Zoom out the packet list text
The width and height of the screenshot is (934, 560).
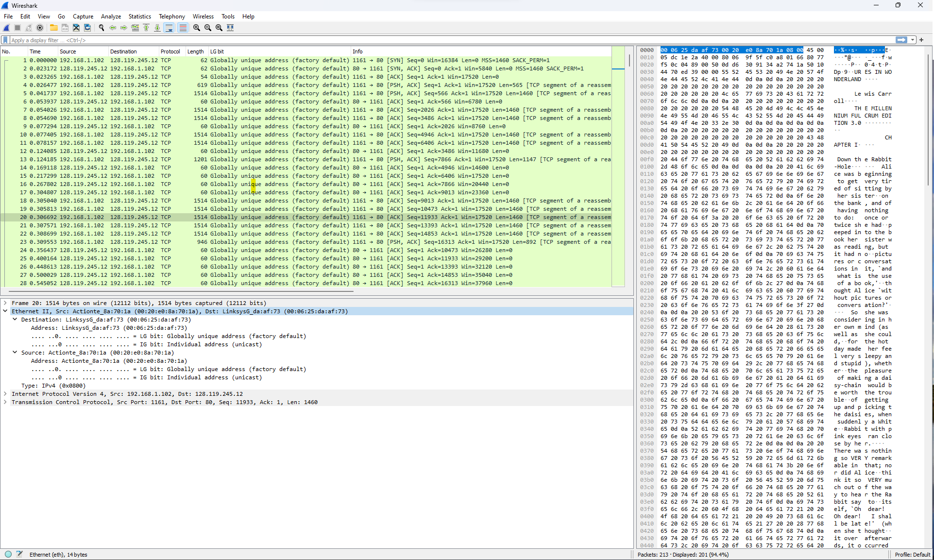[207, 28]
